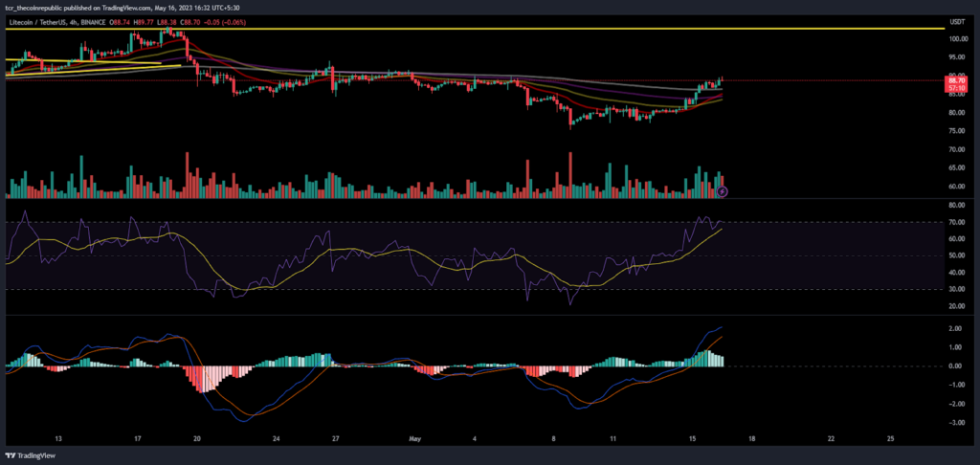Click the date label 13 on time axis
This screenshot has height=465, width=980.
click(x=58, y=438)
